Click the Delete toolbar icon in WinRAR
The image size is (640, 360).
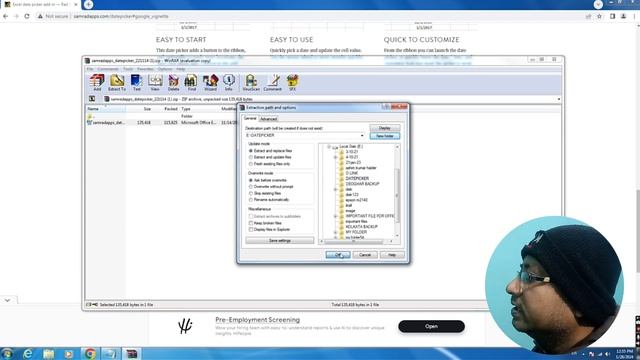coord(173,82)
